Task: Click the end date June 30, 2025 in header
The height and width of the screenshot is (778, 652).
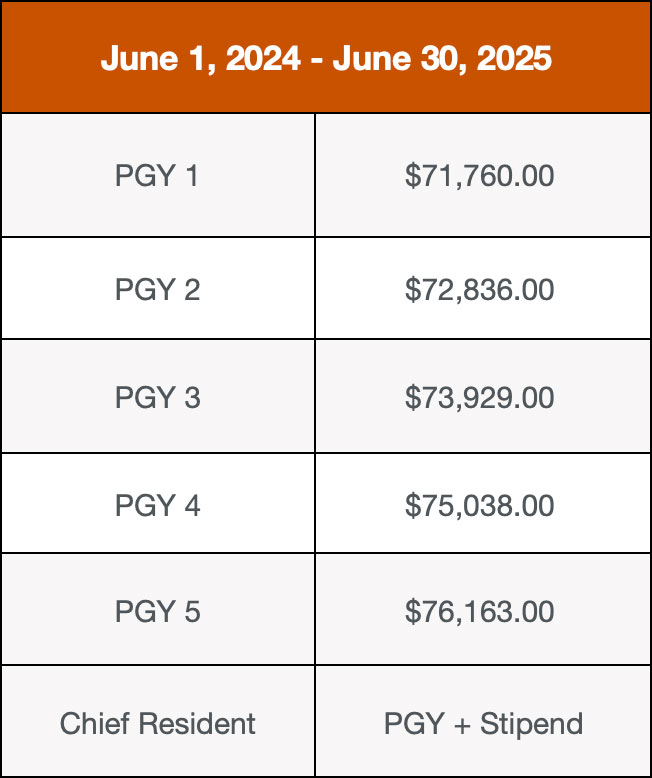Action: pyautogui.click(x=442, y=58)
